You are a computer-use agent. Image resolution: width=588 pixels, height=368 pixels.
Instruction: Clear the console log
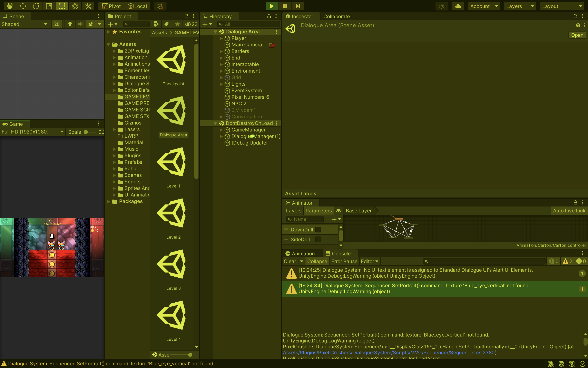290,261
